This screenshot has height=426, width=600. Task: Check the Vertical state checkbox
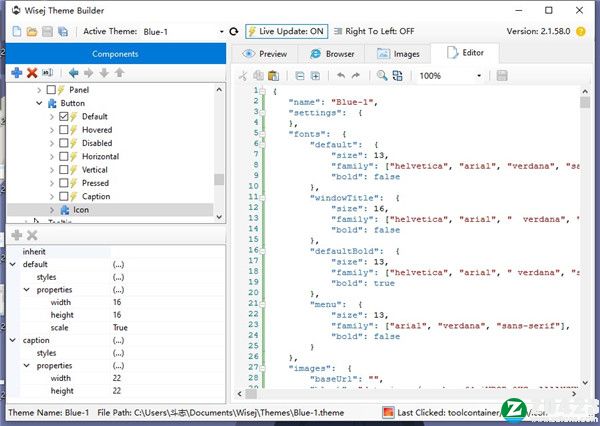64,170
